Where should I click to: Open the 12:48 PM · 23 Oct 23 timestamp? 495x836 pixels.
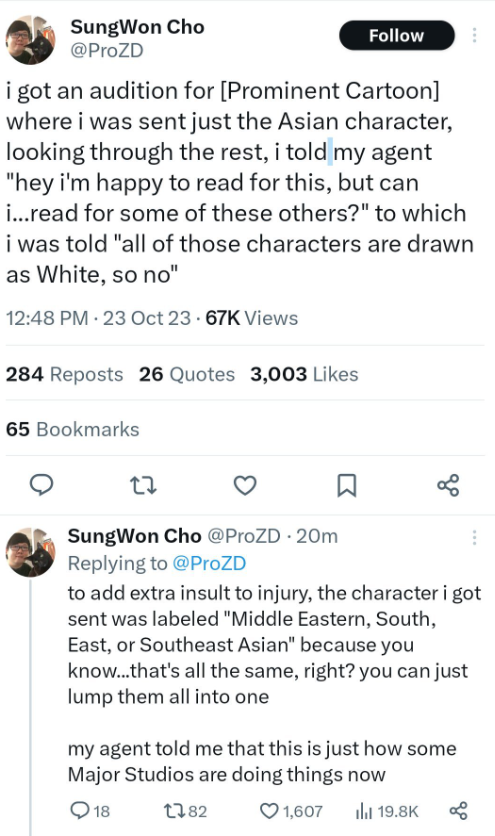98,318
